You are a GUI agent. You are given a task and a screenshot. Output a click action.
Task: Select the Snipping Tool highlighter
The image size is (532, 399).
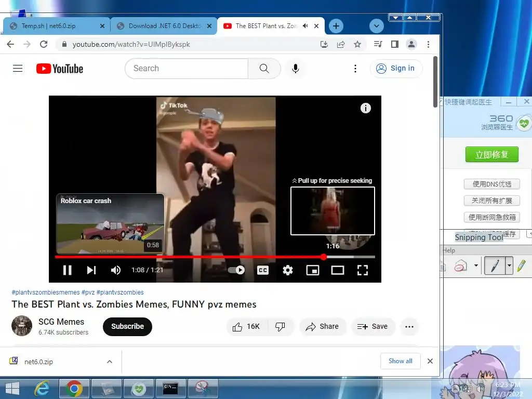(522, 265)
